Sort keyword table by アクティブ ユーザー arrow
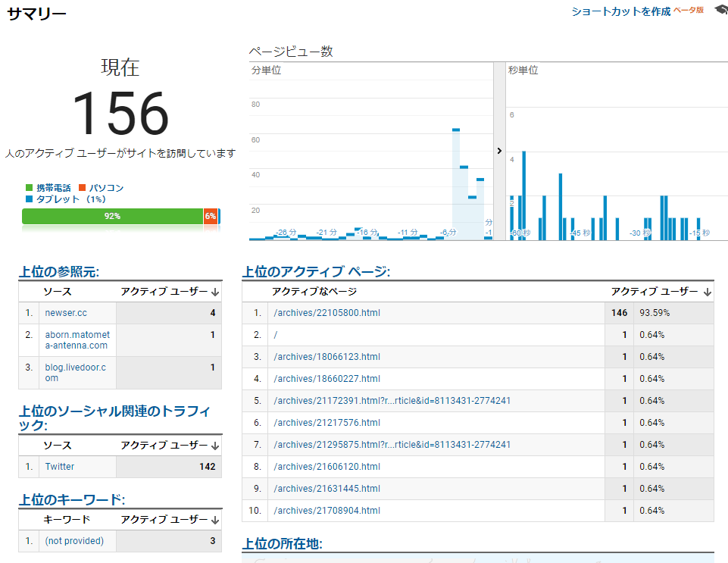 tap(215, 520)
